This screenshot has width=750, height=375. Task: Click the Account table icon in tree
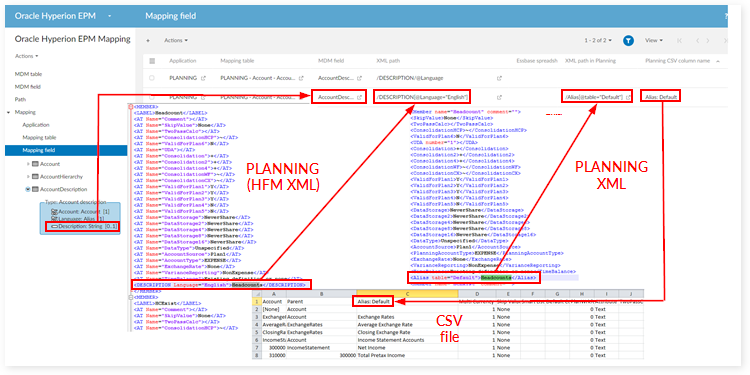35,164
